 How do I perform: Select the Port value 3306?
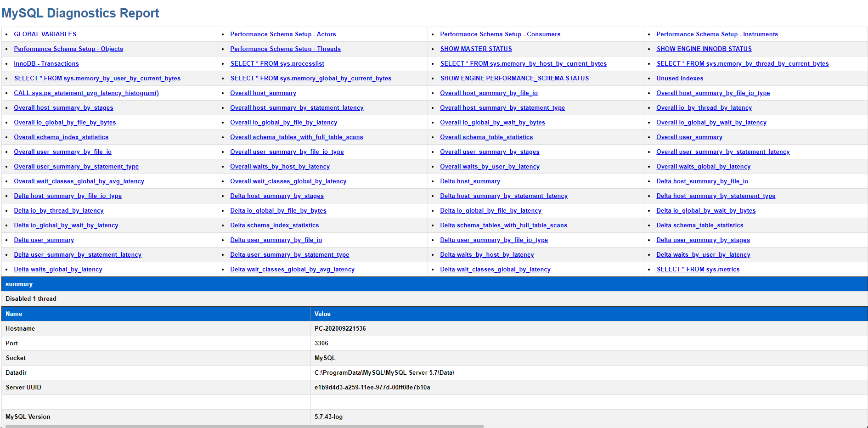(321, 344)
